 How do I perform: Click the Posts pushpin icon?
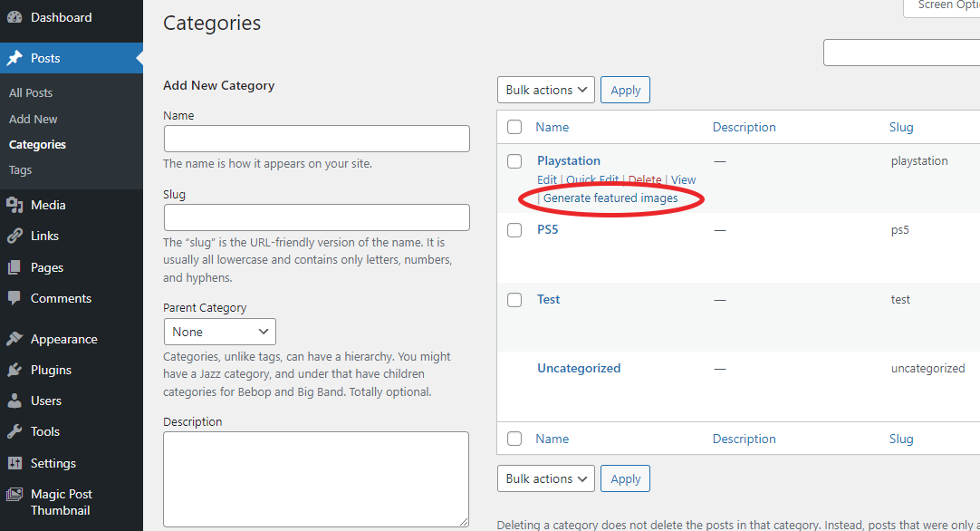14,58
